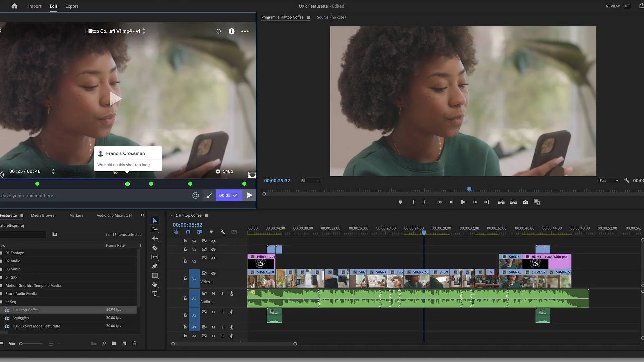Toggle visibility of track V1
This screenshot has width=644, height=362.
click(x=213, y=273)
